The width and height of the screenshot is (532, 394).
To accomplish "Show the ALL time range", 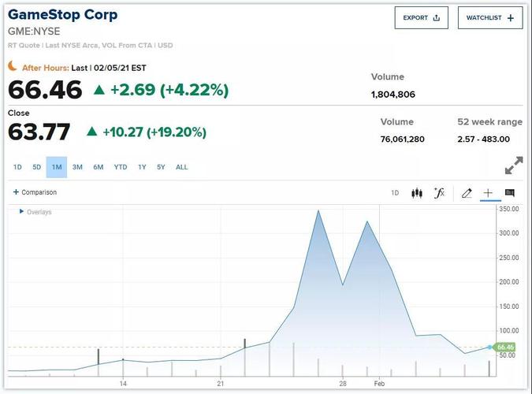I will [181, 167].
